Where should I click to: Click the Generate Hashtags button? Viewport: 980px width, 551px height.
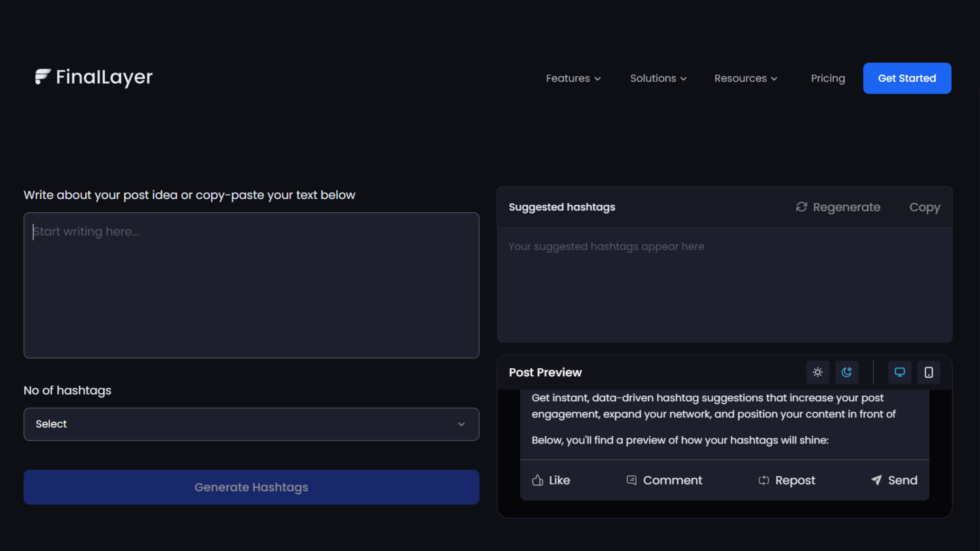click(251, 487)
